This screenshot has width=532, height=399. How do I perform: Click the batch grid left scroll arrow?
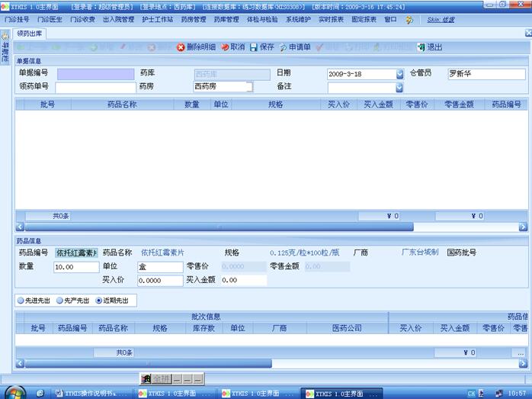click(20, 364)
